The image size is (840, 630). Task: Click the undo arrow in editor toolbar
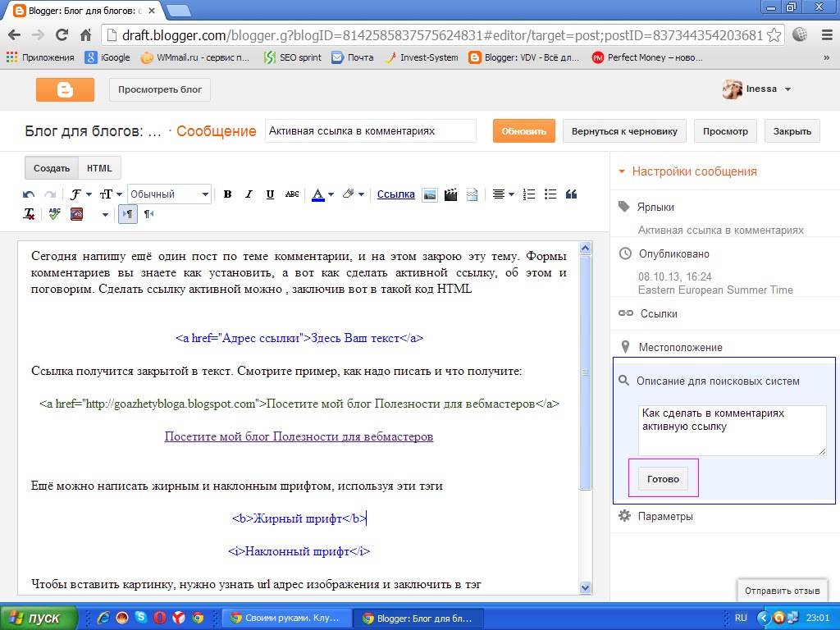29,194
